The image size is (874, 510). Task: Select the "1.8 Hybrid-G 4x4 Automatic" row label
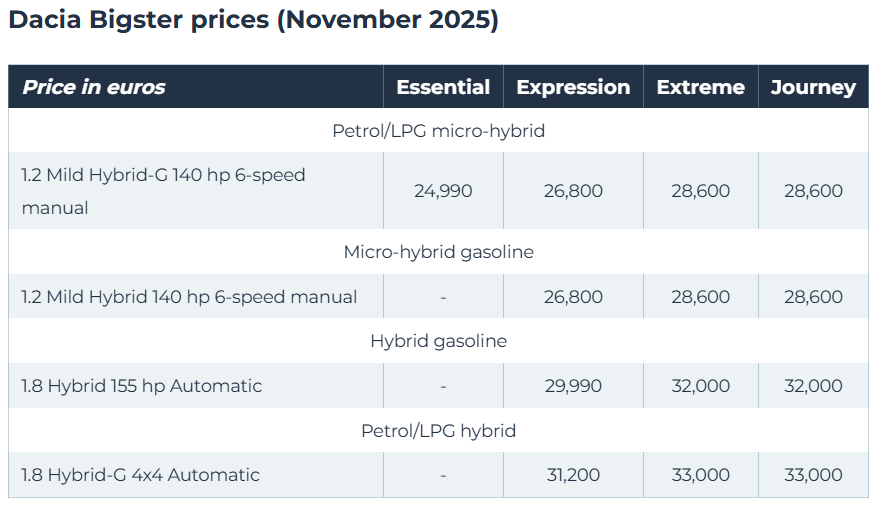tap(140, 475)
